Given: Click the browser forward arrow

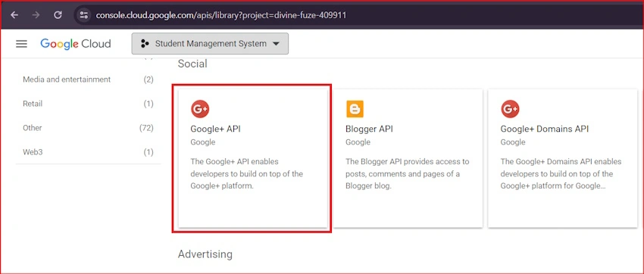Looking at the screenshot, I should click(x=36, y=15).
